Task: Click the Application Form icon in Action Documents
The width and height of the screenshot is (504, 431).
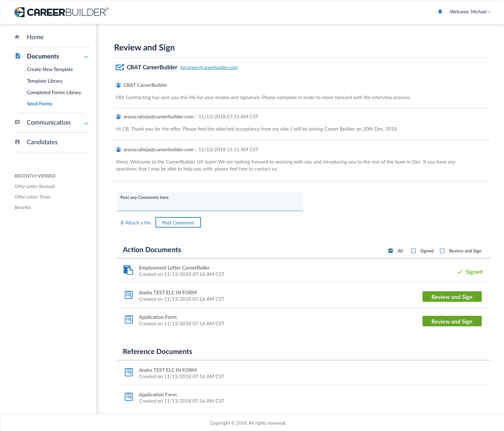Action: click(x=129, y=319)
